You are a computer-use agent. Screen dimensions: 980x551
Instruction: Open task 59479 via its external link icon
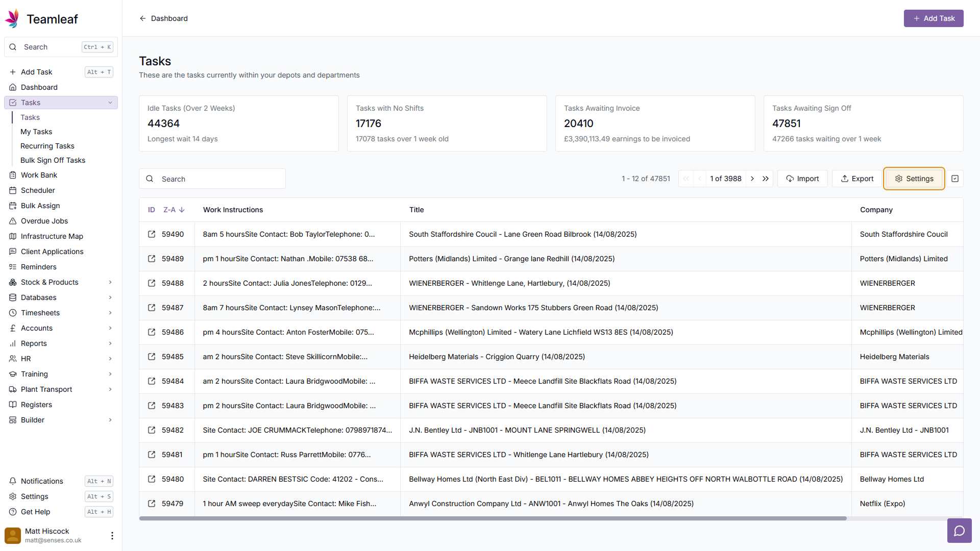(x=152, y=504)
